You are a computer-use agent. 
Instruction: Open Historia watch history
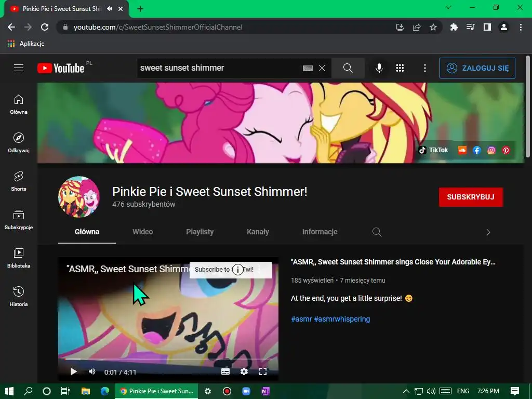pyautogui.click(x=19, y=297)
